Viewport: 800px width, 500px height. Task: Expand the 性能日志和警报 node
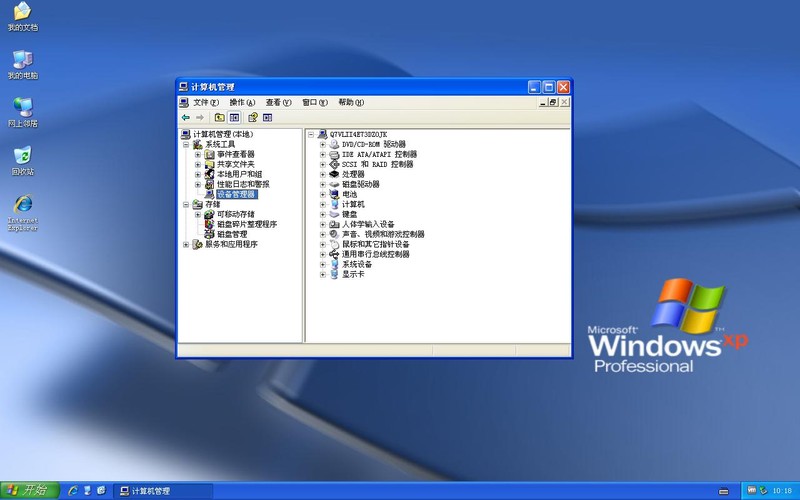[x=198, y=185]
